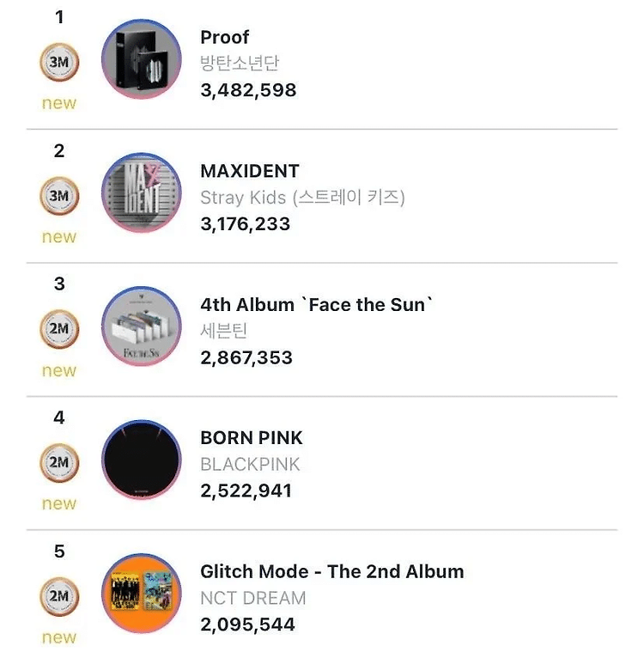Open the Face the Sun album cover
Image resolution: width=644 pixels, height=658 pixels.
pyautogui.click(x=142, y=326)
